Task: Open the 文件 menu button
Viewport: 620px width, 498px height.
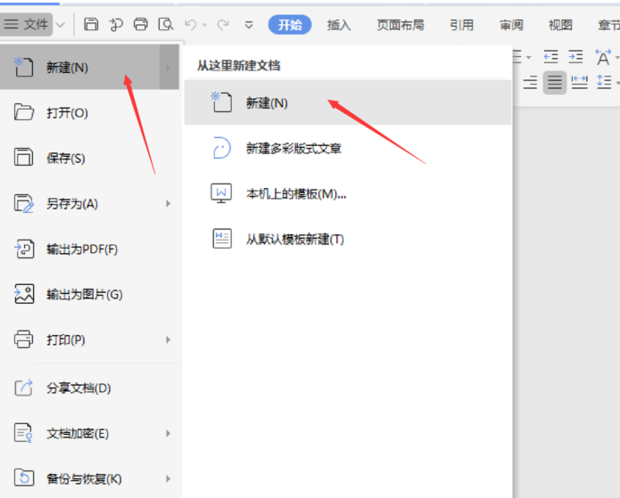Action: (26, 25)
